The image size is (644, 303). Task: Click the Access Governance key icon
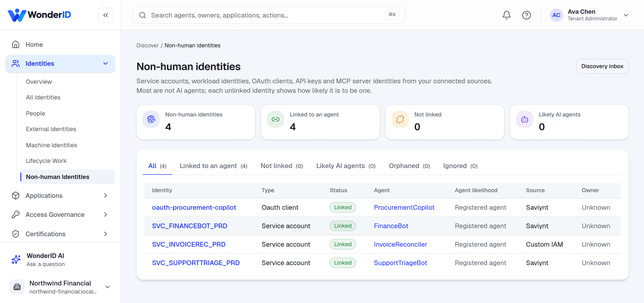point(15,214)
